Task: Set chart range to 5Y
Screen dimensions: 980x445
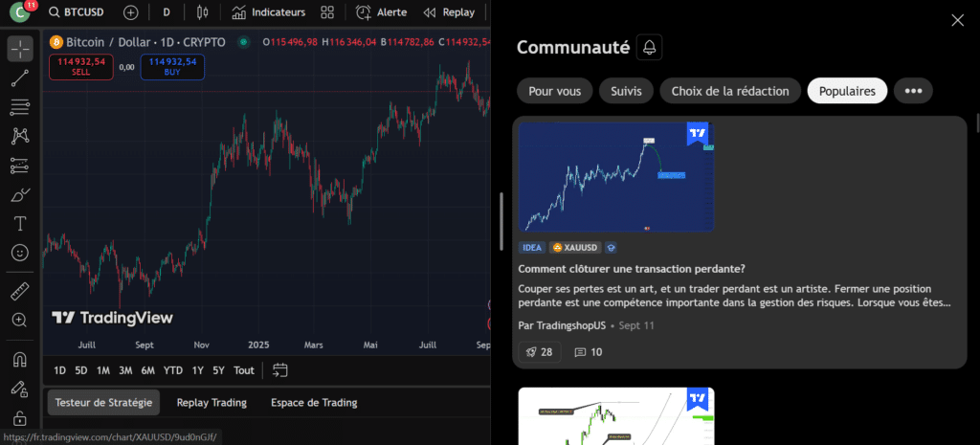Action: point(218,370)
